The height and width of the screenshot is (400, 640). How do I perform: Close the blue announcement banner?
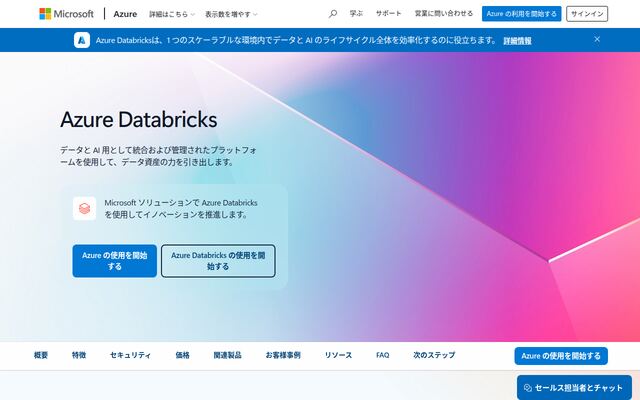click(x=597, y=39)
